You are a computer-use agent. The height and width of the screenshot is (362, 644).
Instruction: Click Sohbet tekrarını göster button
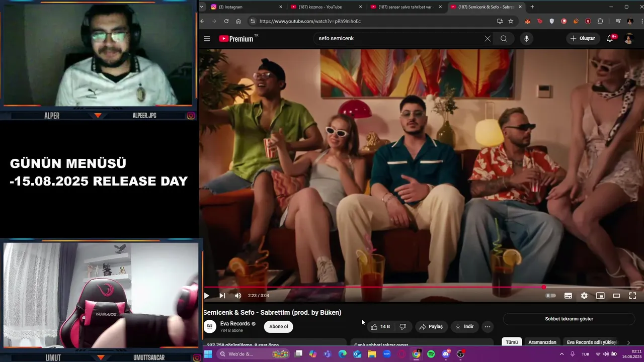pyautogui.click(x=569, y=319)
